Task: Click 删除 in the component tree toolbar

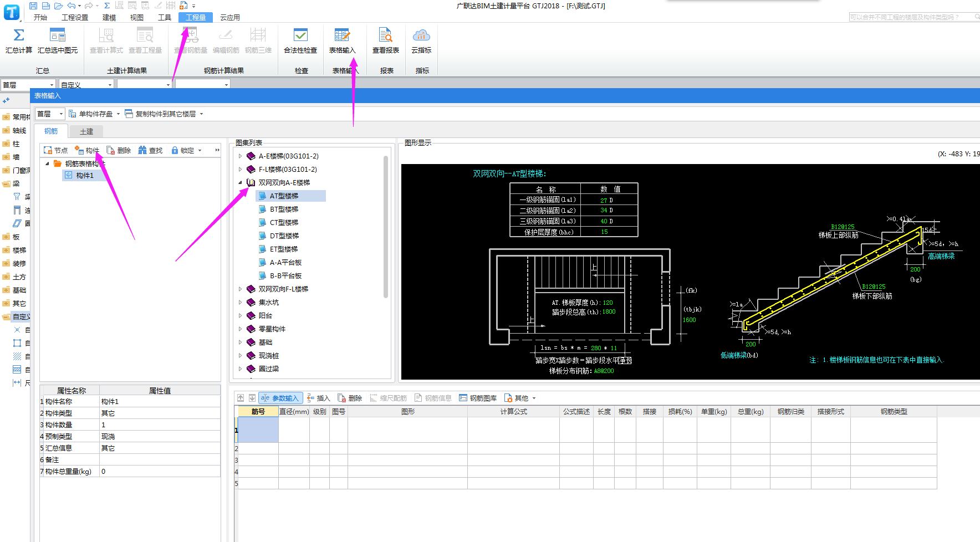Action: click(119, 150)
